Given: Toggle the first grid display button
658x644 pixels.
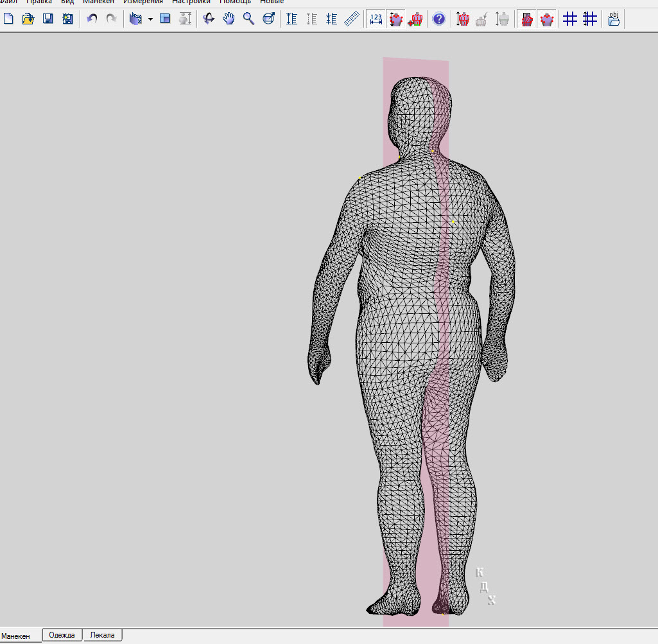Looking at the screenshot, I should coord(569,19).
